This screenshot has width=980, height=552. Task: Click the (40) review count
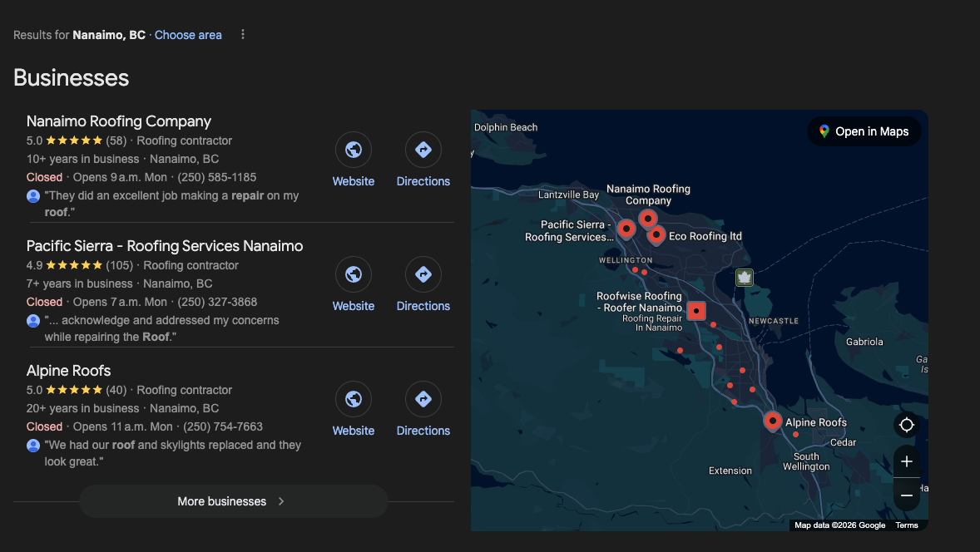click(116, 390)
